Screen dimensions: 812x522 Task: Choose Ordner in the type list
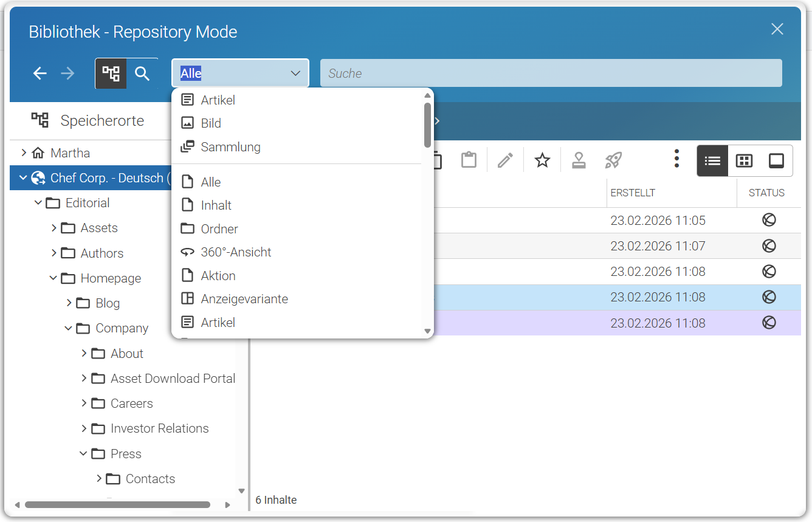[296, 229]
